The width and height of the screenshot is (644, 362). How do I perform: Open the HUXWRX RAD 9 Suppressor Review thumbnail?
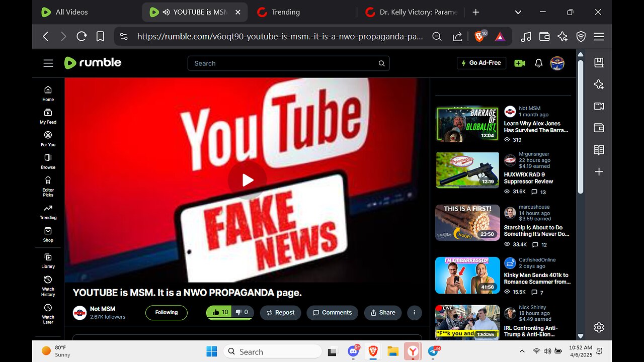point(468,170)
